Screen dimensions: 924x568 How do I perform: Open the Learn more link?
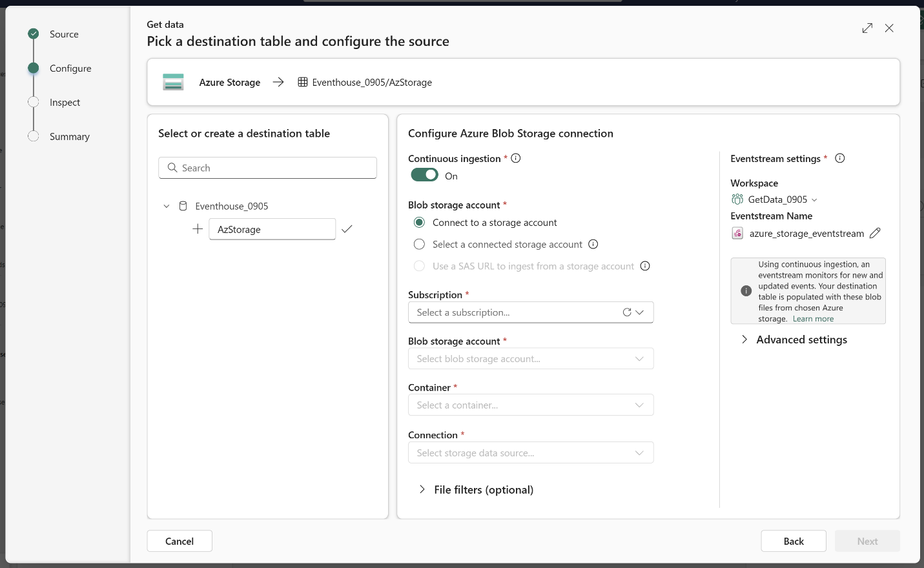813,319
